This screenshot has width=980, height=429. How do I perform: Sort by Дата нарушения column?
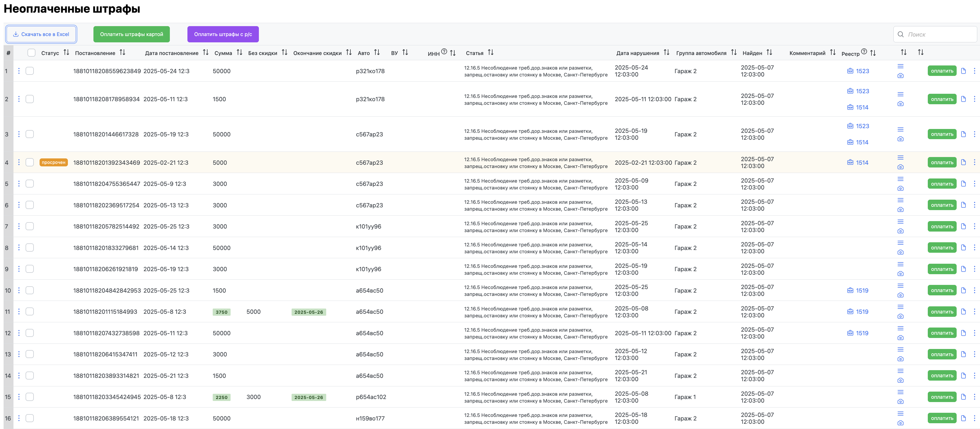(666, 53)
